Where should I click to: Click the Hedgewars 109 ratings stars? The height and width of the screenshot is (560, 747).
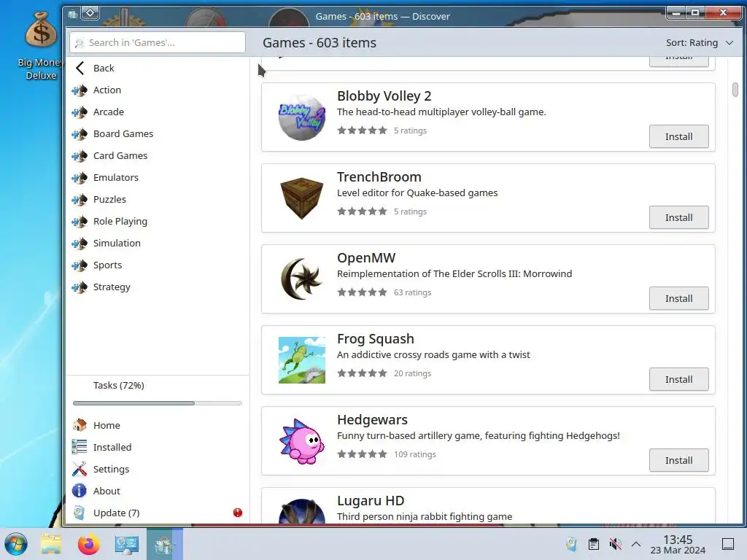362,454
